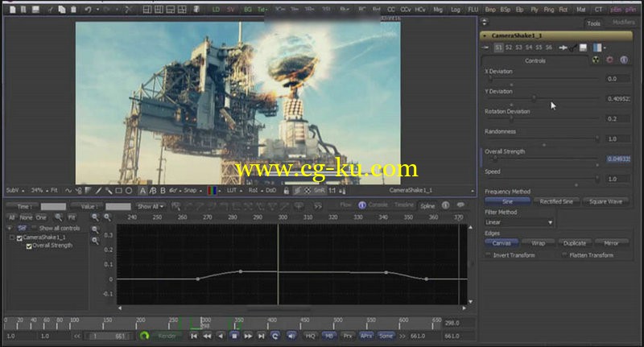Add a Color Corrector with the CC button
The width and height of the screenshot is (644, 347).
pos(391,9)
